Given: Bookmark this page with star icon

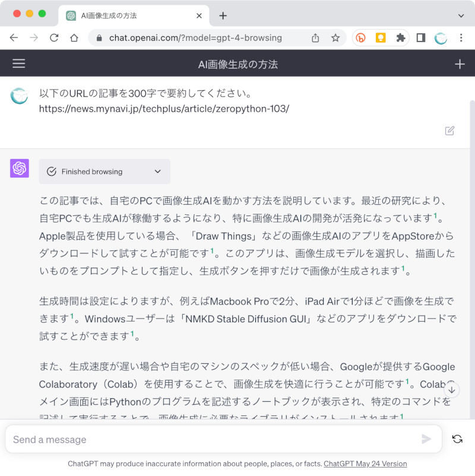Looking at the screenshot, I should (x=335, y=38).
